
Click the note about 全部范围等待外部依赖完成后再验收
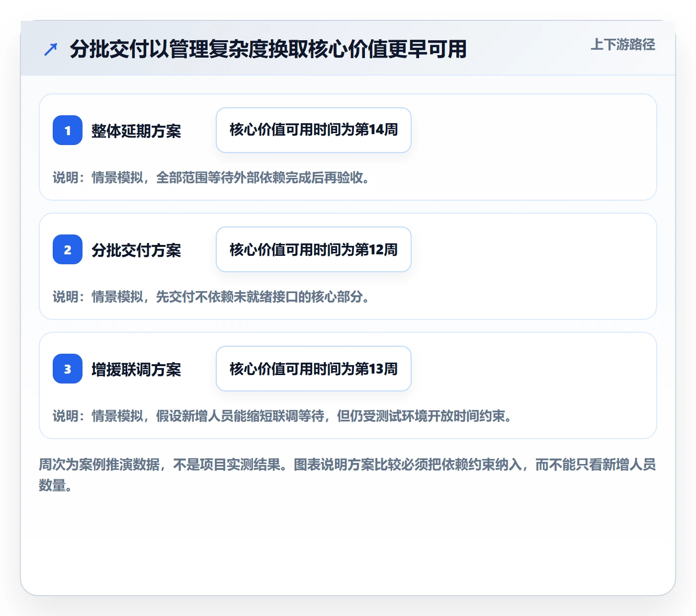(x=212, y=177)
